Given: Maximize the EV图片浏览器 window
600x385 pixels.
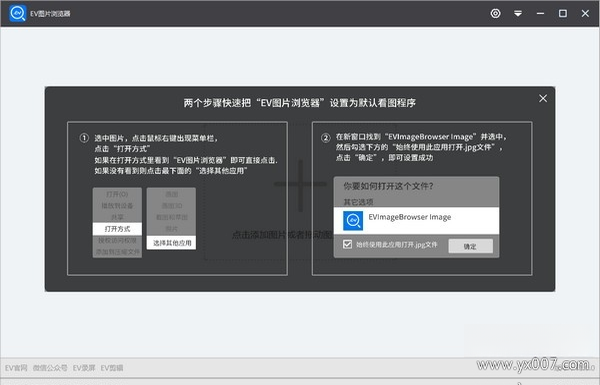Looking at the screenshot, I should 562,13.
